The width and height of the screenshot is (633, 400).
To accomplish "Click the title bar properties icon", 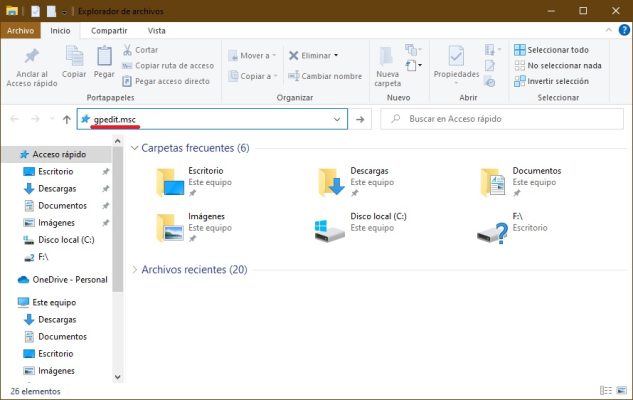I will (36, 11).
